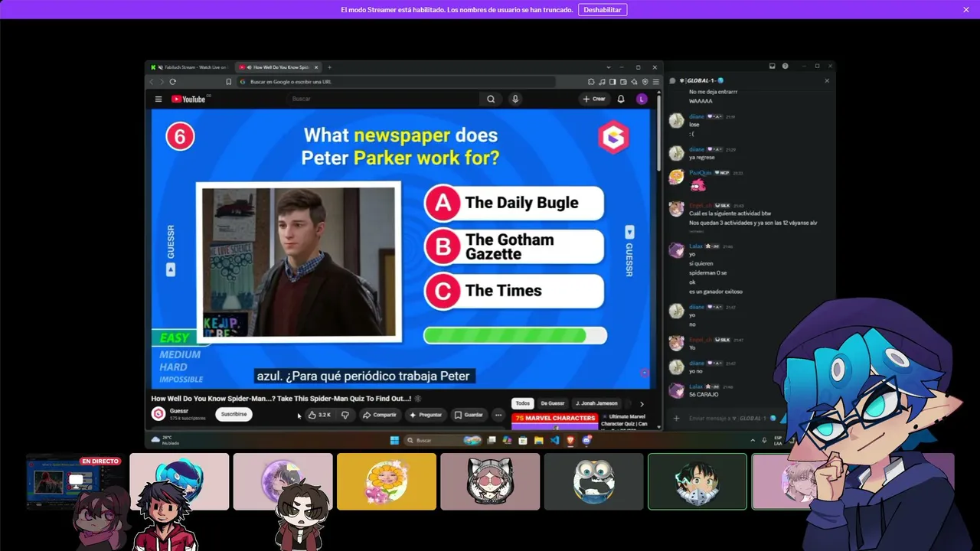Switch to the Fabiluch Stream browser tab
Screen dimensions: 980x551
point(189,67)
